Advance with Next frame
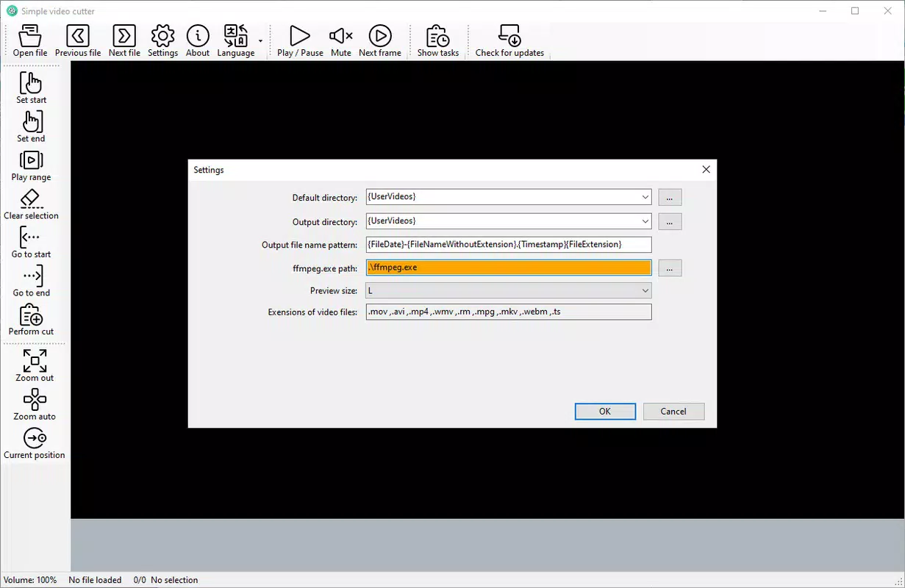The image size is (905, 588). tap(380, 41)
